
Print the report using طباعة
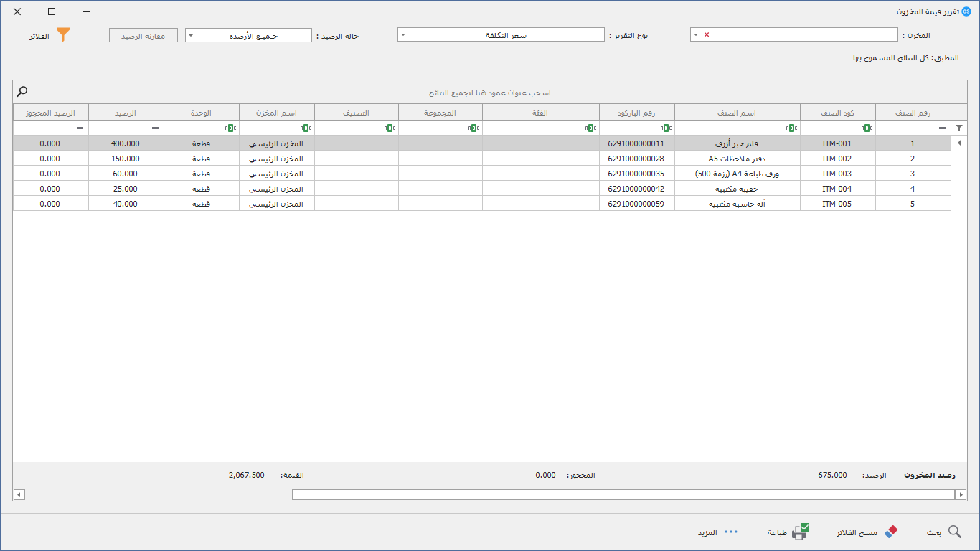[788, 532]
